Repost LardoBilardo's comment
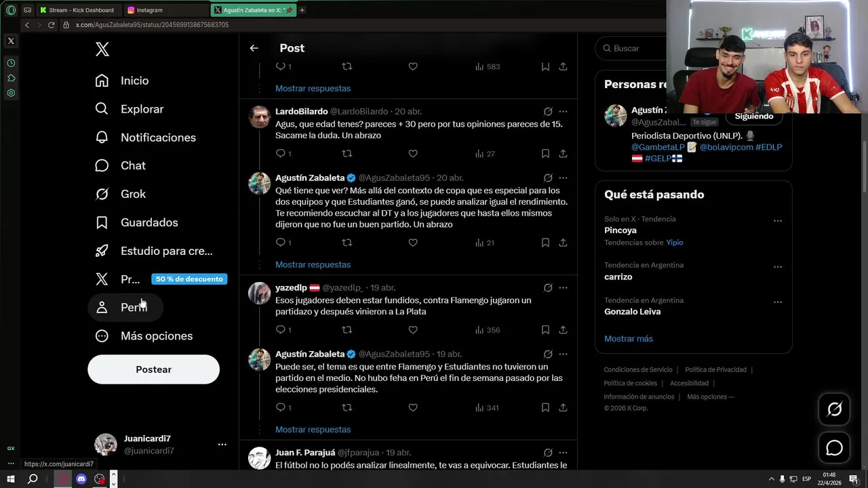This screenshot has width=868, height=488. click(347, 154)
